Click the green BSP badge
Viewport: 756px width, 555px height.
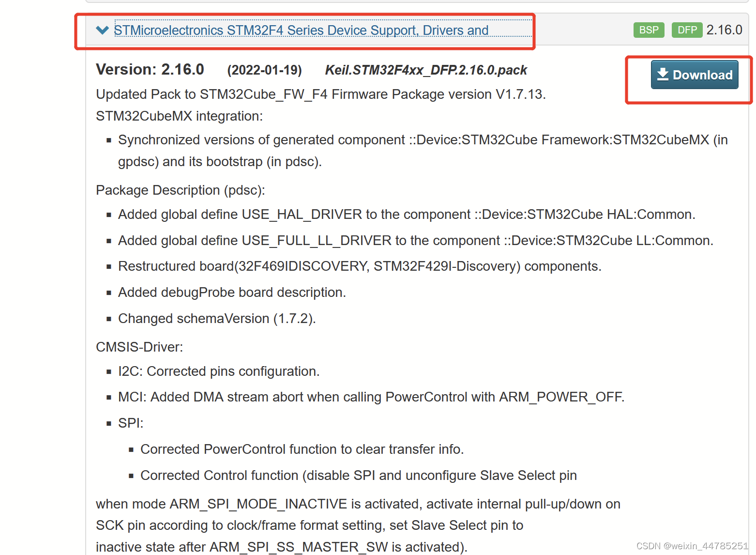649,30
